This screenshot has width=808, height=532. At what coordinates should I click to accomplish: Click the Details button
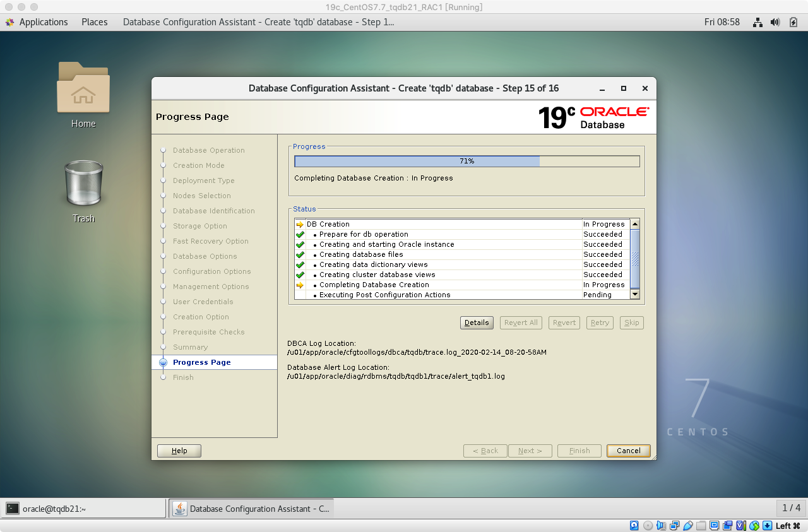[x=477, y=322]
